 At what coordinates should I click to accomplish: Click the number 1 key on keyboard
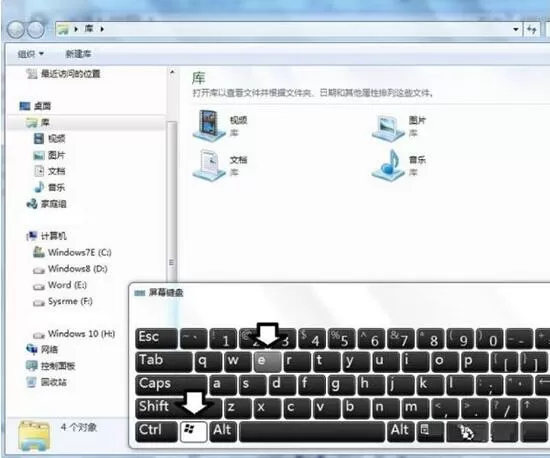223,338
